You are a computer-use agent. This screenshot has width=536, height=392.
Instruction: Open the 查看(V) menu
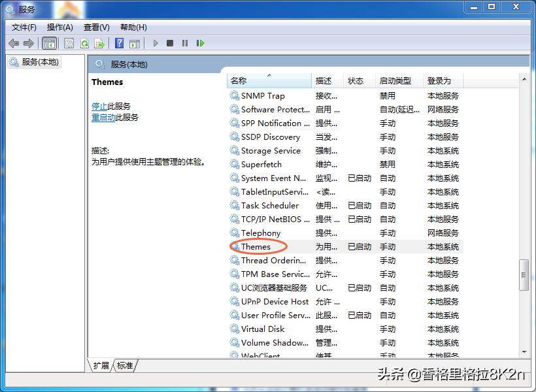coord(95,27)
